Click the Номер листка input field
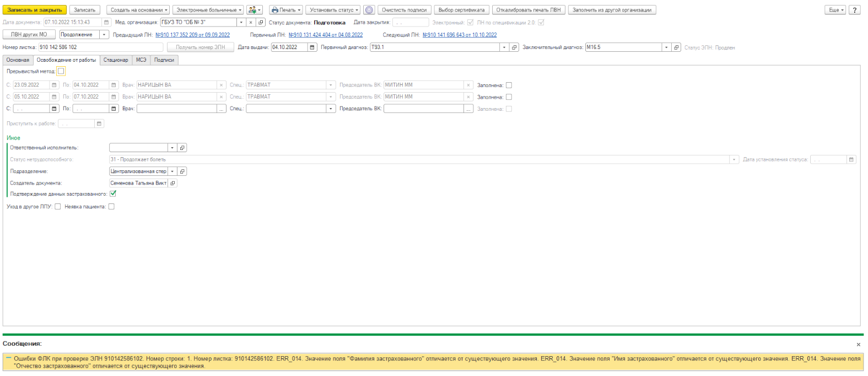This screenshot has height=376, width=868. point(100,47)
